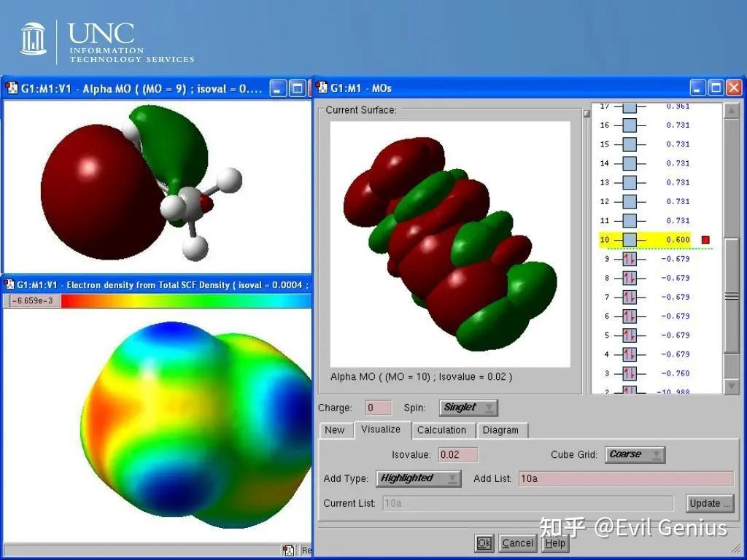Select the occupied orbital 4 box
747x560 pixels.
point(630,354)
